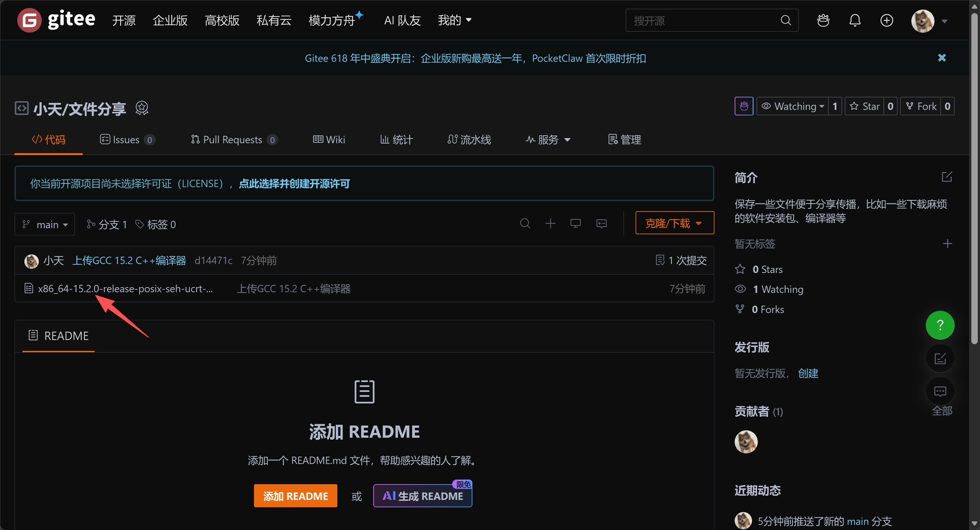The height and width of the screenshot is (530, 980).
Task: Click the README tab header
Action: pyautogui.click(x=59, y=336)
